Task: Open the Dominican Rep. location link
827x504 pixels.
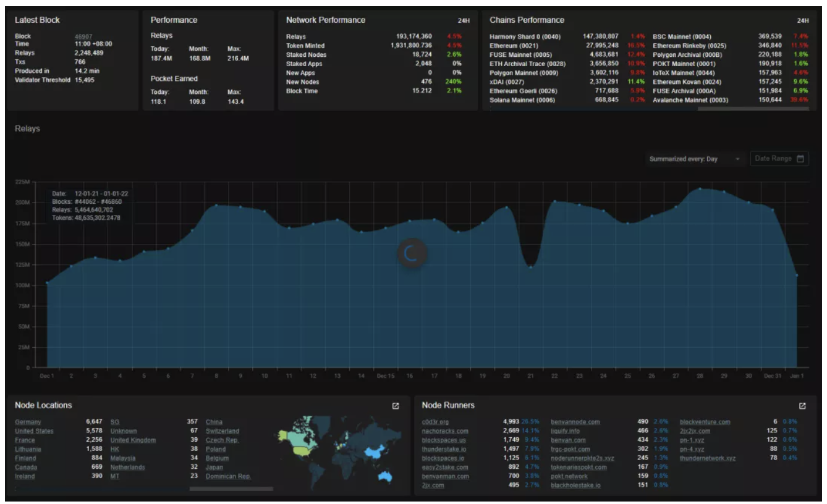Action: 228,476
